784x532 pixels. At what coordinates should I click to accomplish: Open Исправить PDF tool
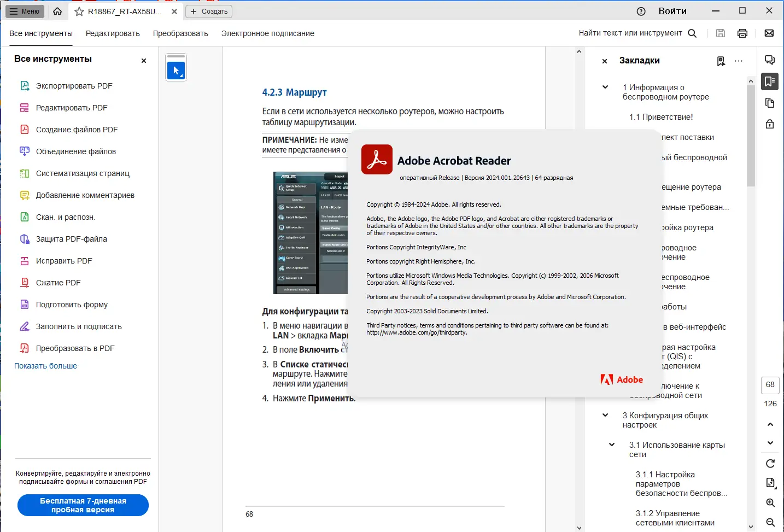[64, 261]
